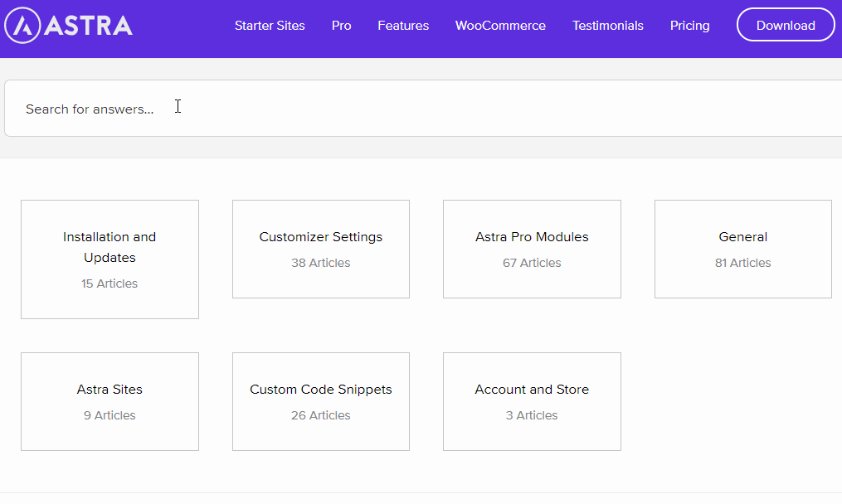Browse the Astra Pro Modules category

pyautogui.click(x=532, y=237)
